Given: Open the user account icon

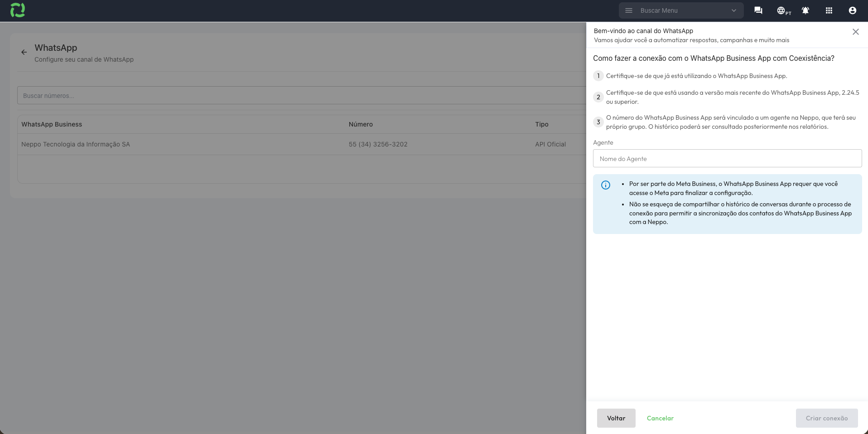Looking at the screenshot, I should 853,10.
